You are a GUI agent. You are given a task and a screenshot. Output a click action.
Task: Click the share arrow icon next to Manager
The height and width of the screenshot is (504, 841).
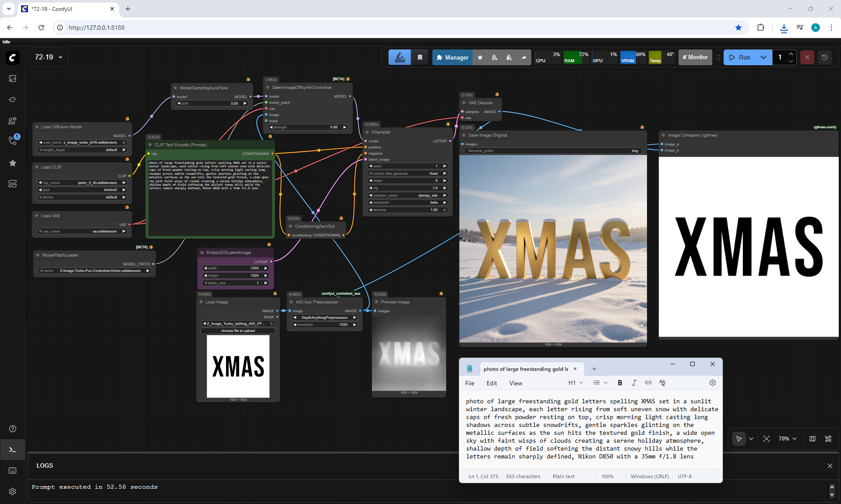click(x=523, y=57)
